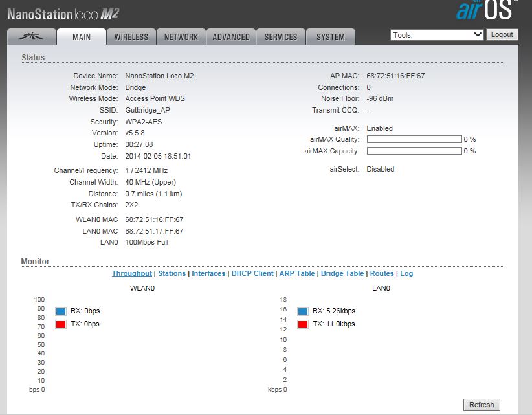Click the AP MAC value '68:72:51:16:FF:67'
This screenshot has height=415, width=532.
(395, 76)
